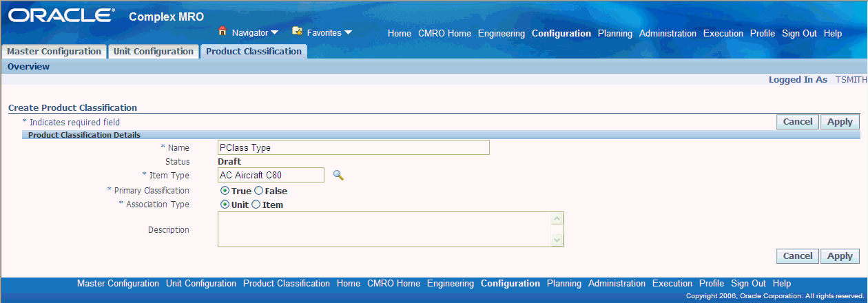Viewport: 868px width, 303px height.
Task: Open Product Classification footer link
Action: (287, 284)
